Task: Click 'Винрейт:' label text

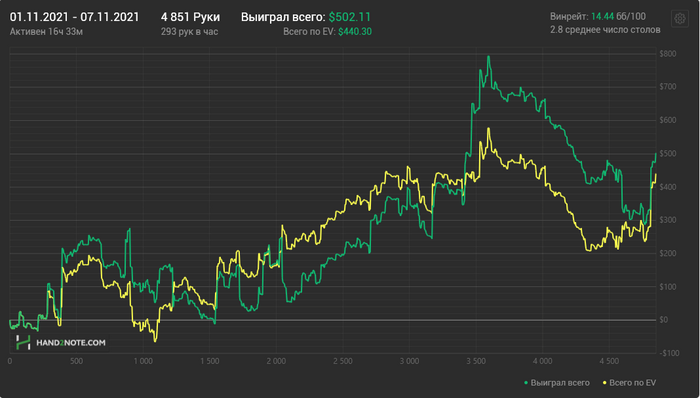Action: point(569,17)
